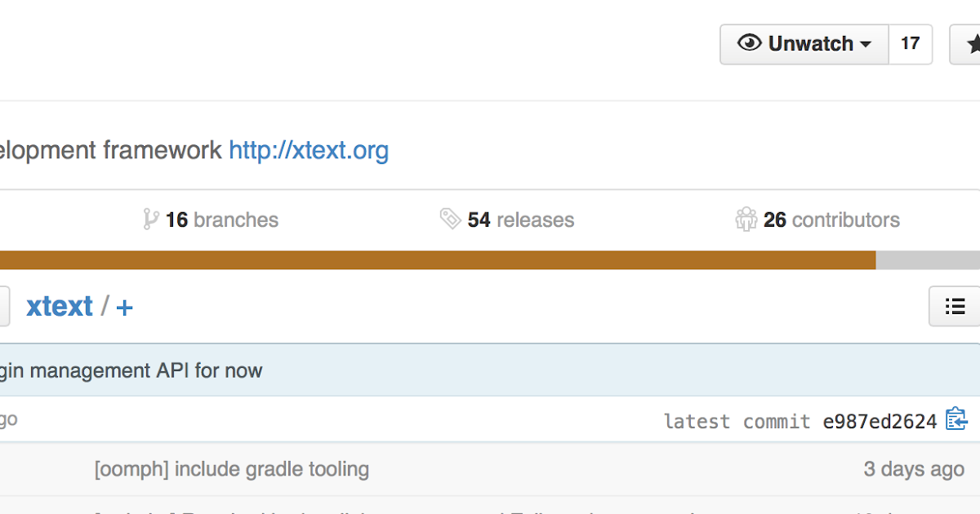Click the orange Java segment of the language bar

tap(437, 259)
